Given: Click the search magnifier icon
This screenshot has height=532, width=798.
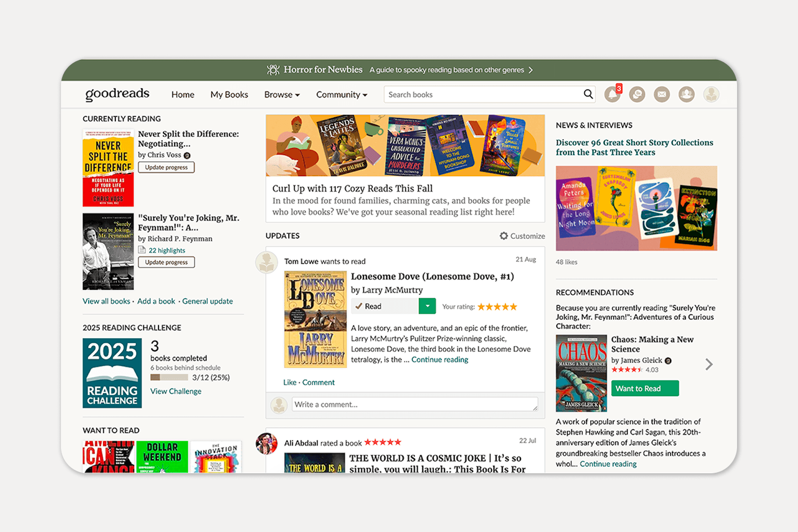Looking at the screenshot, I should [588, 94].
